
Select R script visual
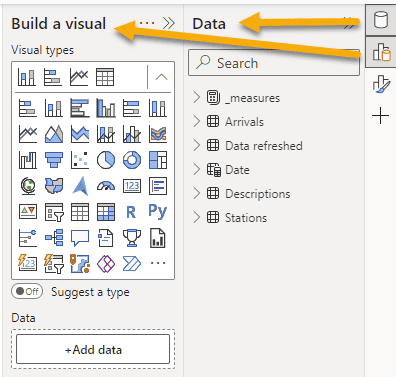[132, 212]
